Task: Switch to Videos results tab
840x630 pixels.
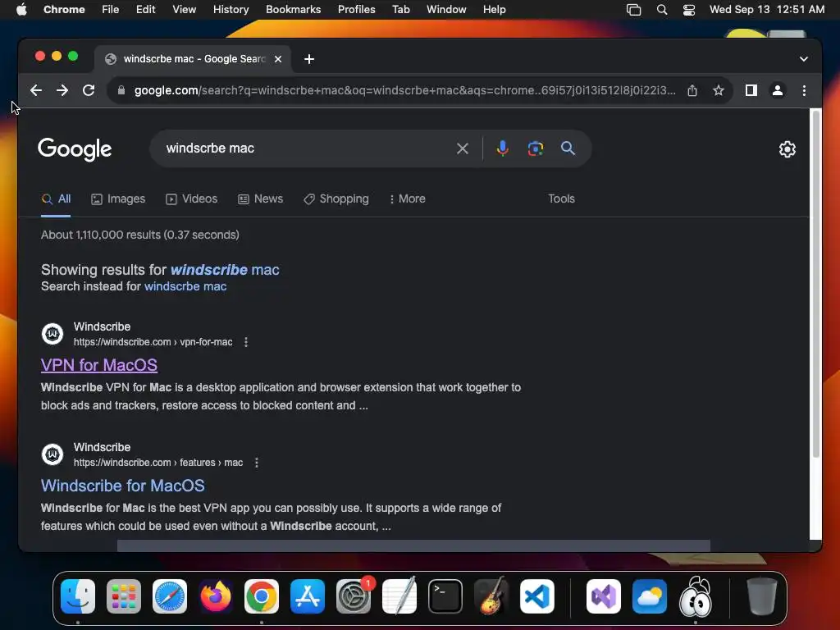Action: (191, 199)
